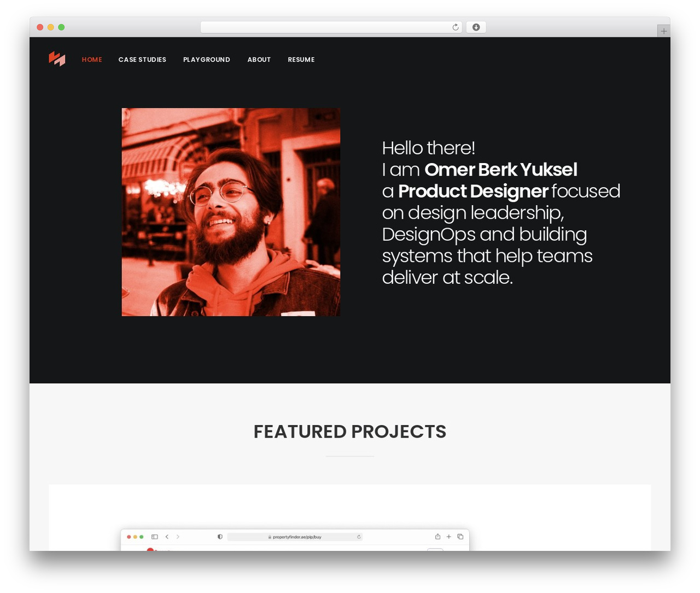This screenshot has width=700, height=593.
Task: Click the red-tinted portrait photo
Action: point(231,212)
